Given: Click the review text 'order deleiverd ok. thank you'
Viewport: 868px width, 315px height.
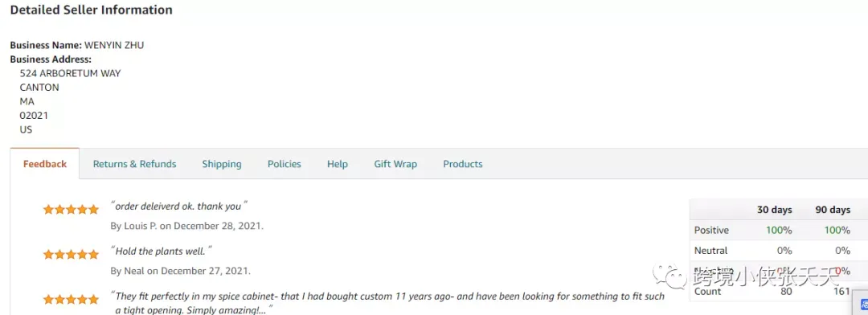Looking at the screenshot, I should [x=178, y=206].
